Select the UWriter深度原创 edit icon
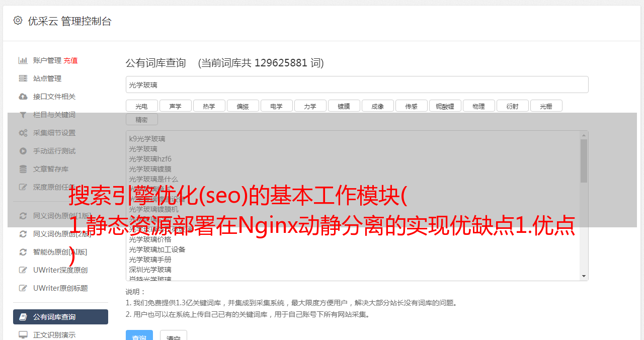This screenshot has width=644, height=340. coord(23,270)
